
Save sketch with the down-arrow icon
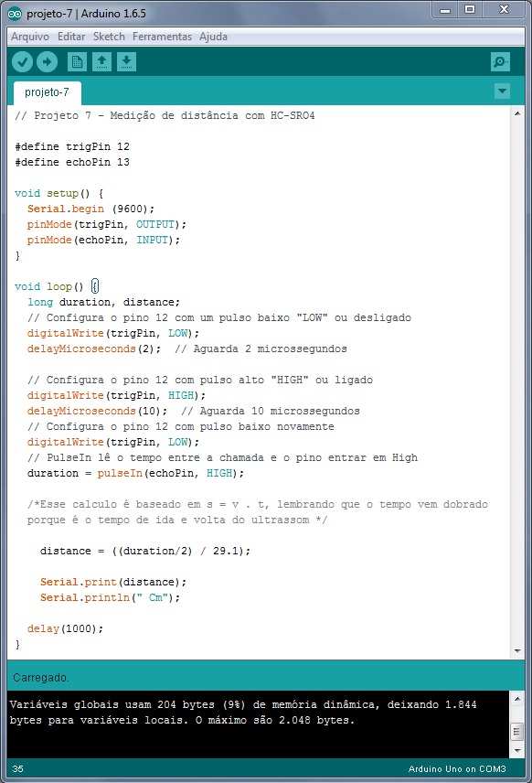coord(127,62)
